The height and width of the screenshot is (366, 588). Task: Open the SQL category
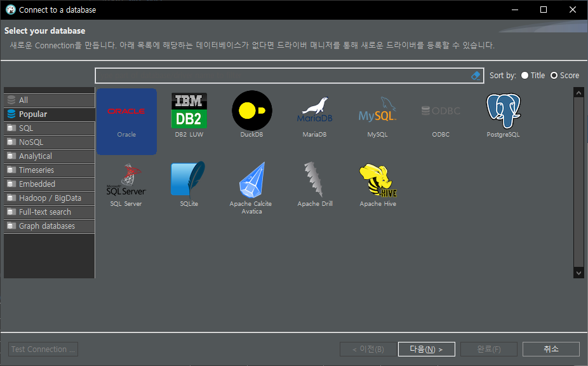(49, 128)
